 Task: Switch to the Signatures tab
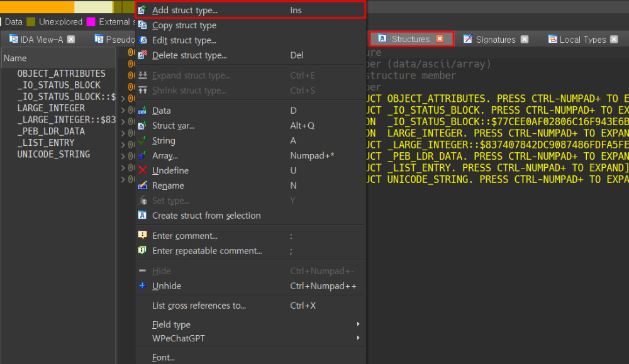tap(496, 39)
